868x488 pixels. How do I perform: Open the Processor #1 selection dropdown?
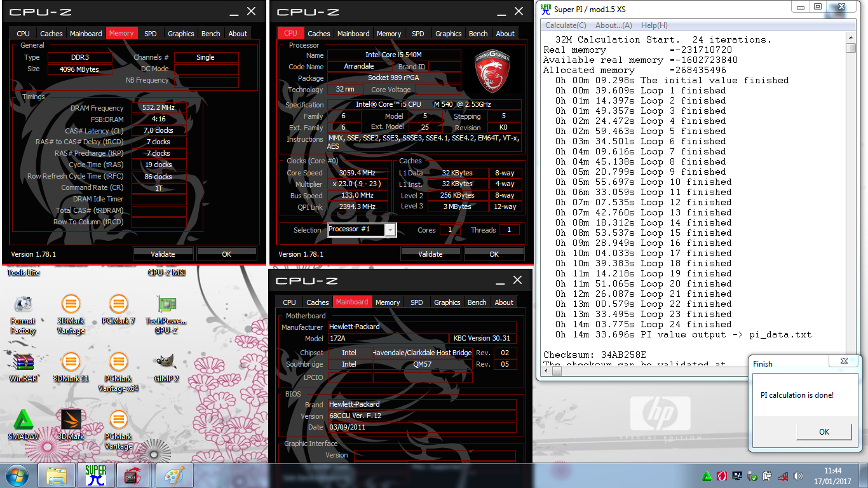(x=390, y=230)
